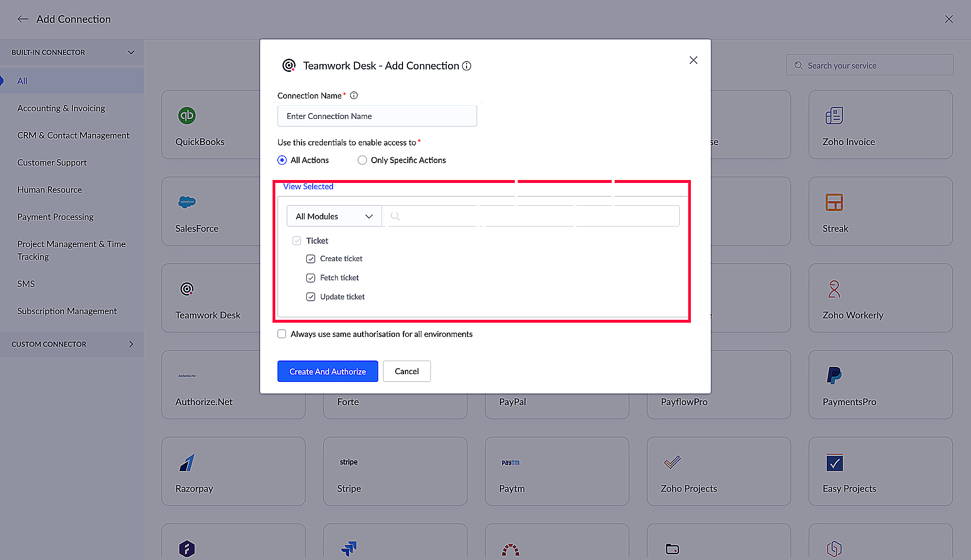Toggle the Create ticket checkbox
Image resolution: width=971 pixels, height=560 pixels.
(x=311, y=259)
